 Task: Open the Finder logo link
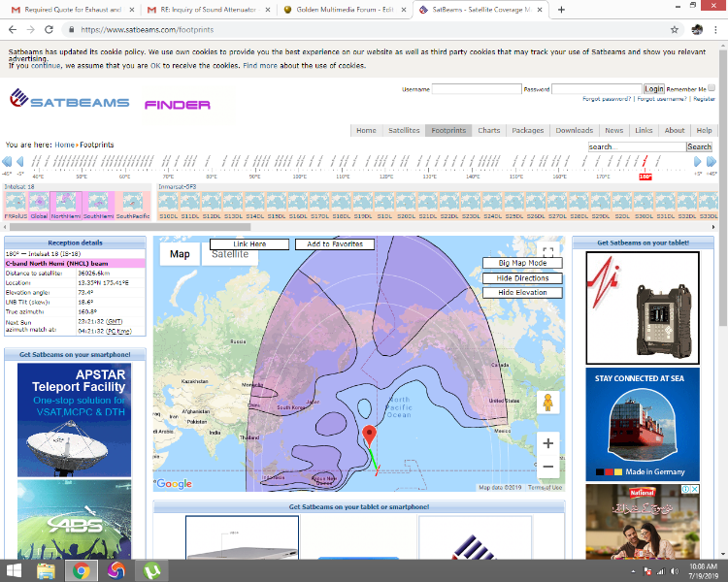178,105
